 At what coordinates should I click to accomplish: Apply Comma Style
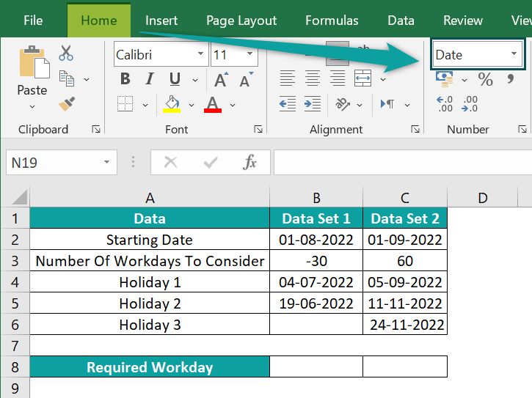pyautogui.click(x=510, y=79)
